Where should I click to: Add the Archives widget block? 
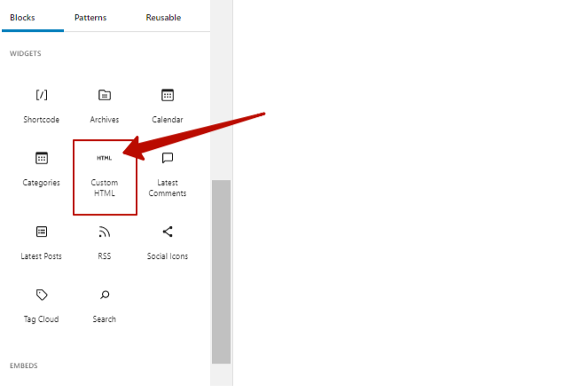[105, 106]
